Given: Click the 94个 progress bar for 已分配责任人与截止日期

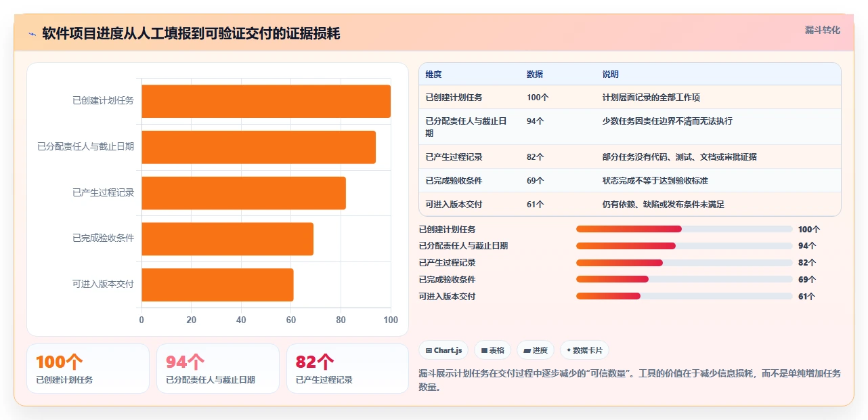Looking at the screenshot, I should pos(684,246).
